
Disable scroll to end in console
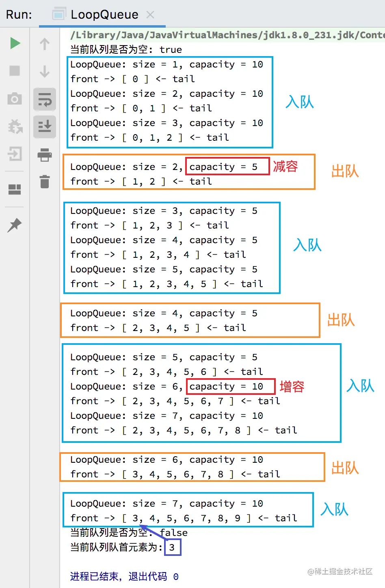(45, 127)
